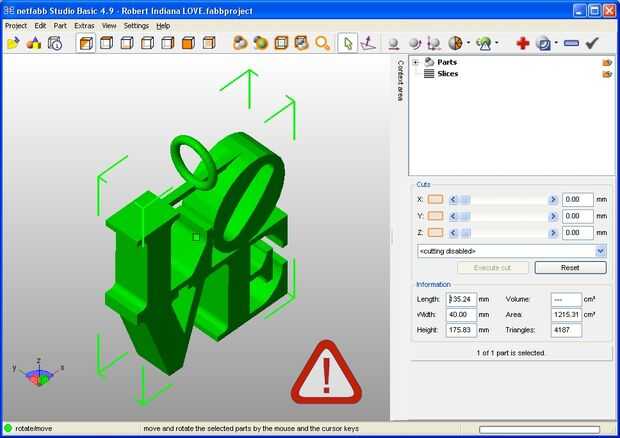The width and height of the screenshot is (620, 438).
Task: Click the XYZ orientation gizmo
Action: [38, 372]
